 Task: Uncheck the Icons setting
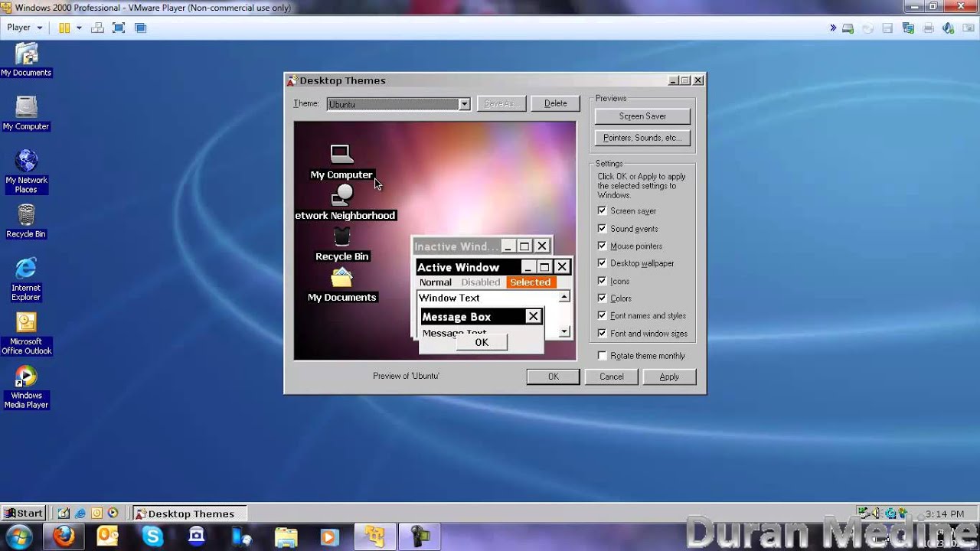(x=602, y=281)
